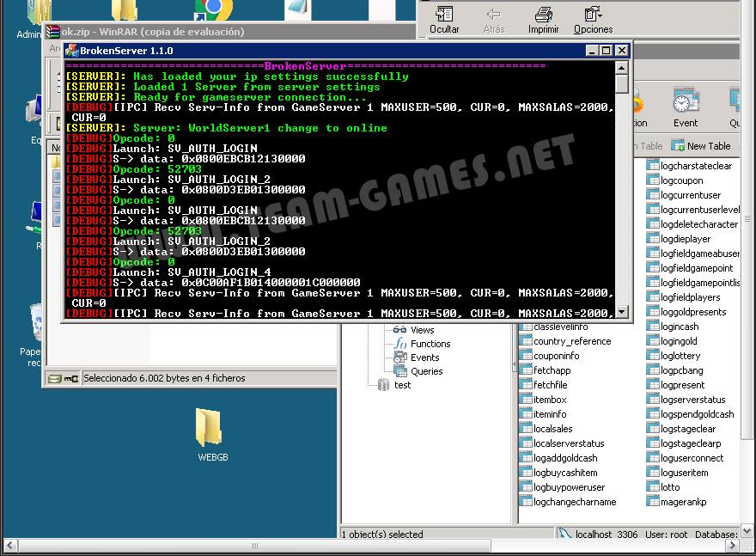756x556 pixels.
Task: Select the logchangecharname table name
Action: [x=576, y=502]
